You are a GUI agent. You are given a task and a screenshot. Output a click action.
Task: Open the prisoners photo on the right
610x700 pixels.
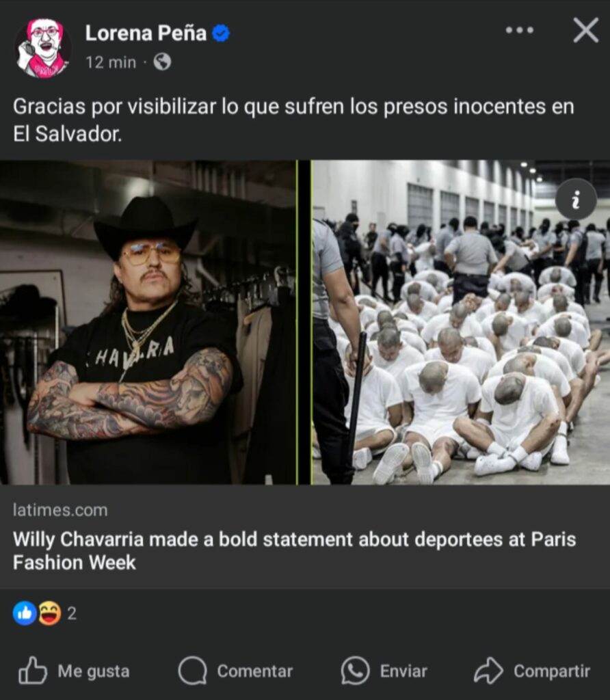(461, 323)
